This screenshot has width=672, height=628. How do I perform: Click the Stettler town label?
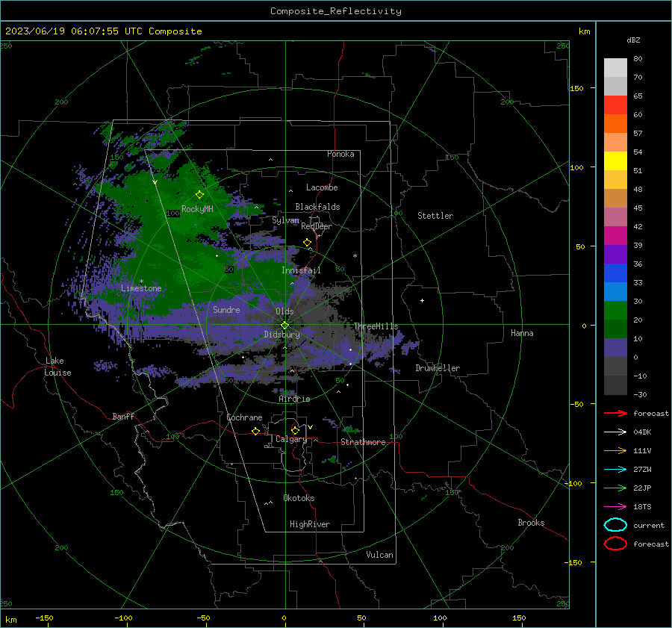pos(435,216)
